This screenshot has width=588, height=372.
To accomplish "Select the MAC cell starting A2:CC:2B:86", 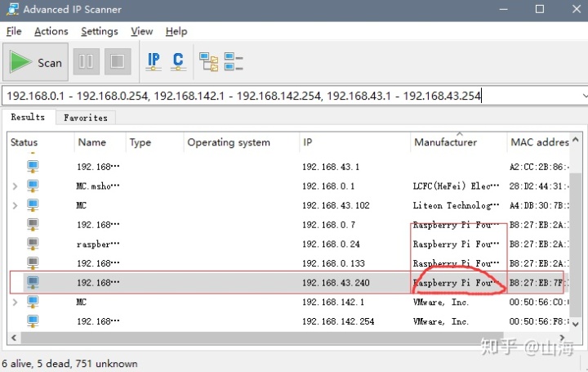I will point(539,167).
